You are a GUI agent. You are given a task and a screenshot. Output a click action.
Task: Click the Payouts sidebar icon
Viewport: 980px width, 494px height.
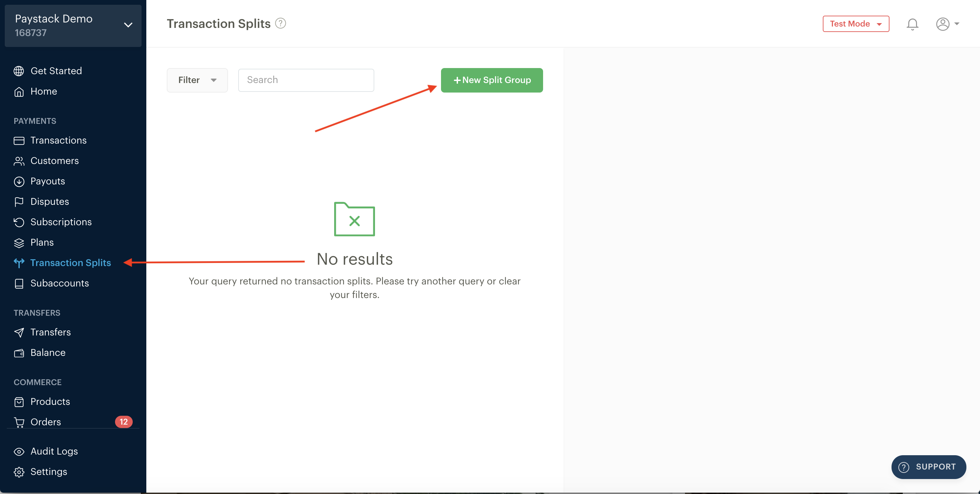point(19,181)
